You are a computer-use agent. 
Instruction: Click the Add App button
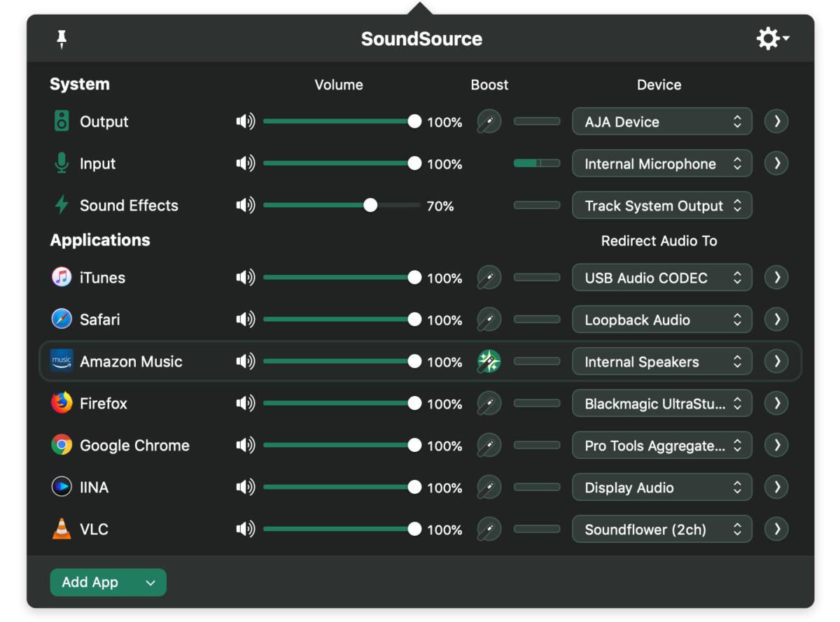(108, 582)
